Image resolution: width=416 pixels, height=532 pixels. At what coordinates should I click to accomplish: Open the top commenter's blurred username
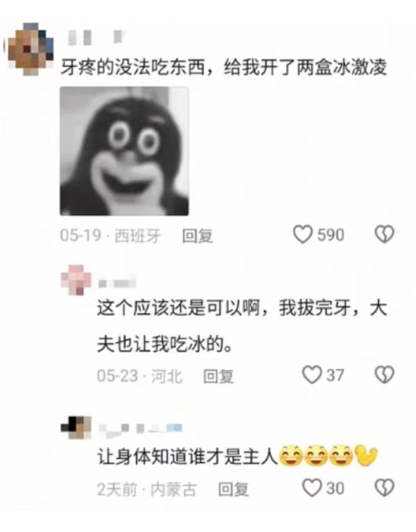coord(97,37)
